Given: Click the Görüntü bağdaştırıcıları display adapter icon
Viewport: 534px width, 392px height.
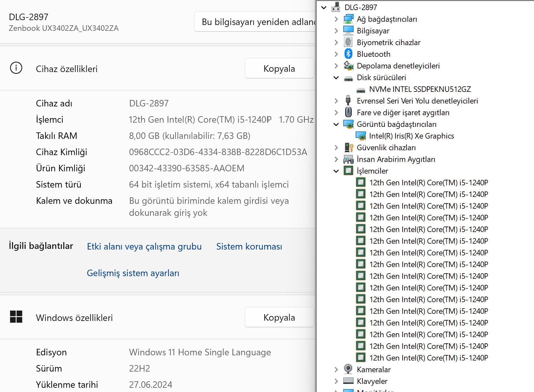Looking at the screenshot, I should (x=348, y=124).
